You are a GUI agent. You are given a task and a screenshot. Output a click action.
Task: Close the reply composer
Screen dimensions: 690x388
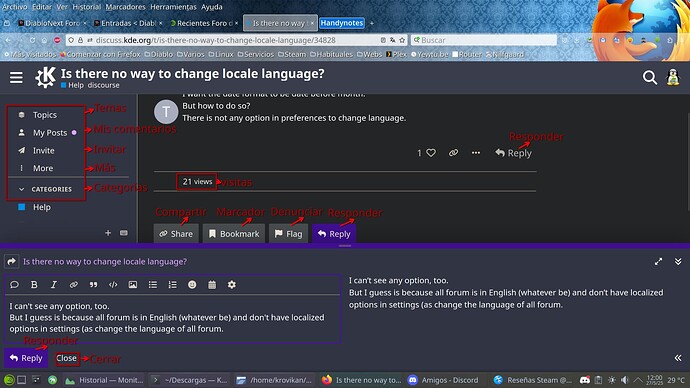click(x=66, y=358)
